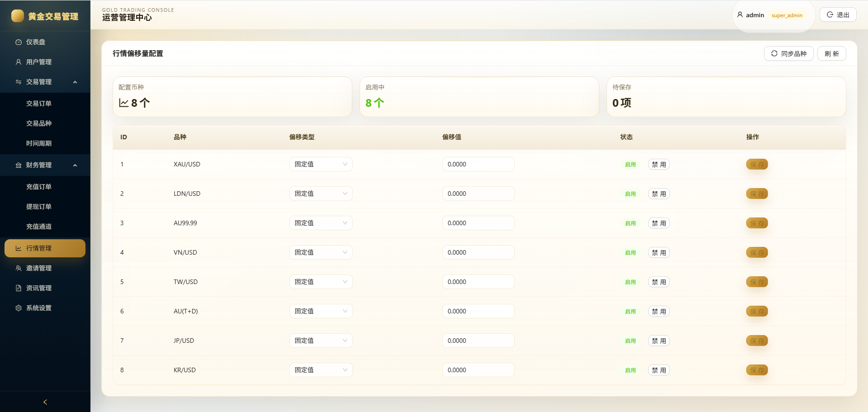The width and height of the screenshot is (868, 412).
Task: Log out with the 退出 button
Action: click(838, 15)
